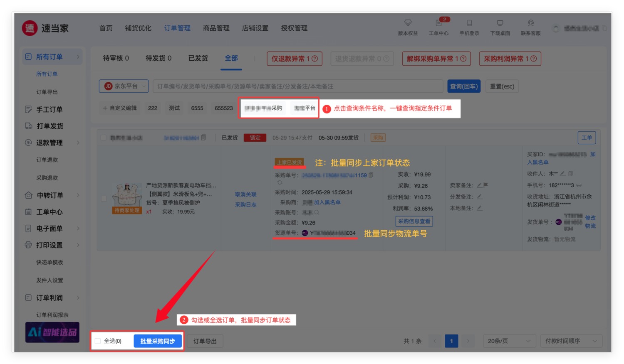
Task: Click the 批量采购同步 button
Action: pyautogui.click(x=158, y=341)
